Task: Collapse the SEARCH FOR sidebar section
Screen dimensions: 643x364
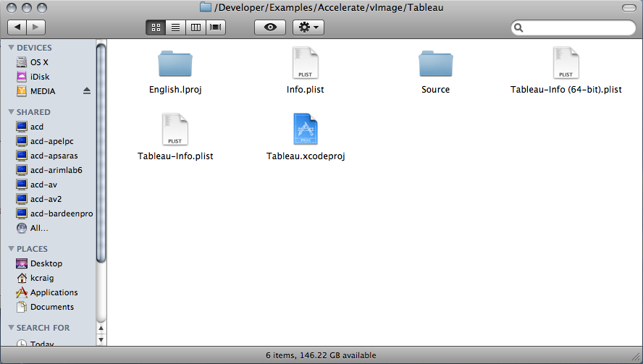Action: [11, 328]
